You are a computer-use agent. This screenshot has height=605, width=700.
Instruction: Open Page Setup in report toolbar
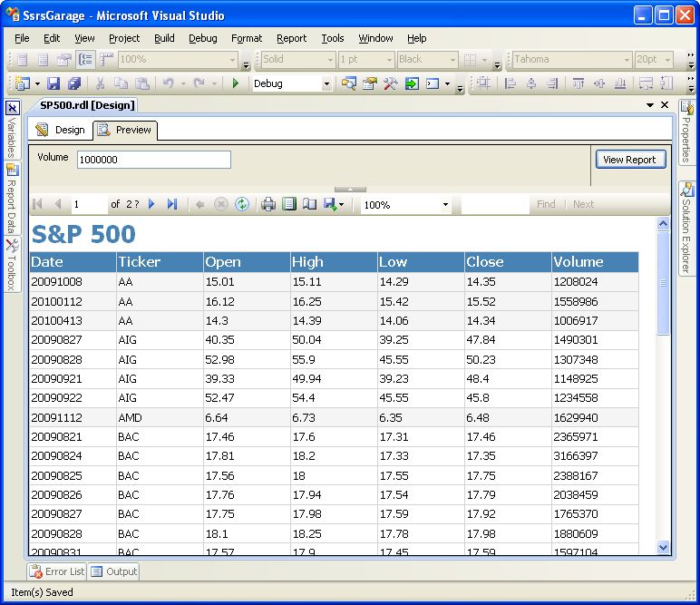[309, 204]
